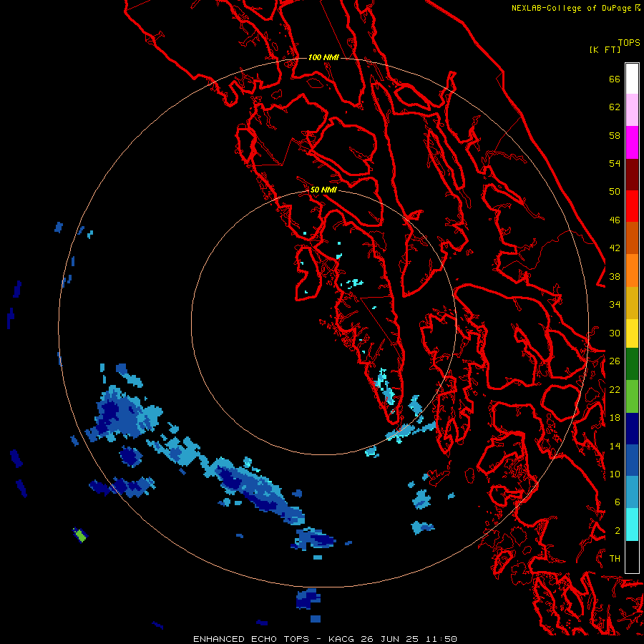The height and width of the screenshot is (644, 644).
Task: Click the 2 legend value label
Action: point(618,530)
